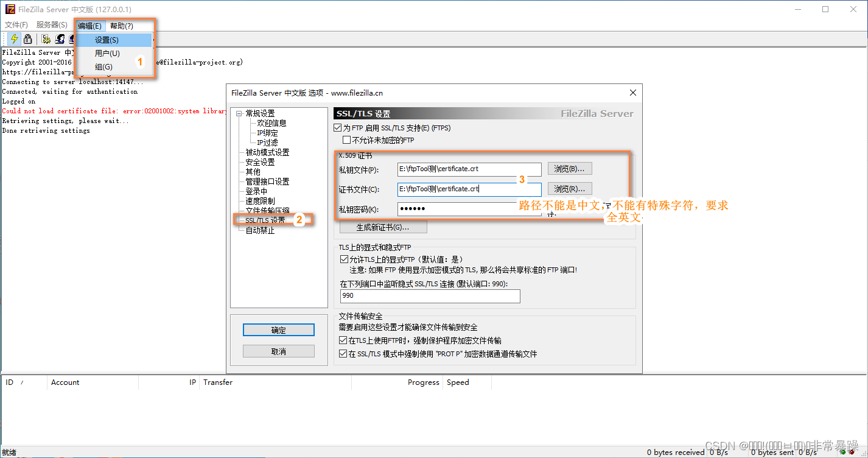Choose 用户(U) from the edit menu
868x458 pixels.
coord(114,54)
